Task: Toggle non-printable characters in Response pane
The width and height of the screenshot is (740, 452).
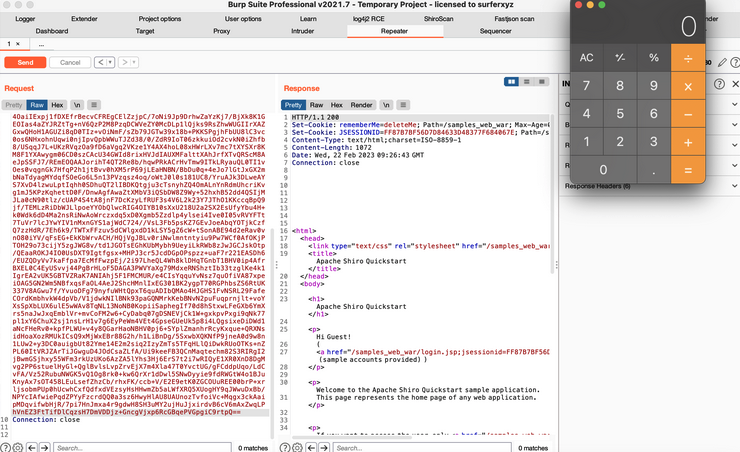Action: (x=386, y=105)
